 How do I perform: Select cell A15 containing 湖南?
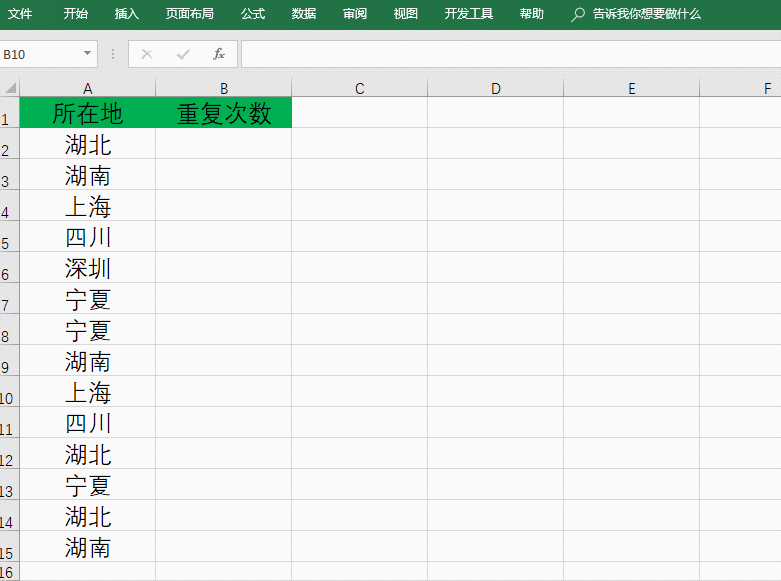tap(88, 546)
